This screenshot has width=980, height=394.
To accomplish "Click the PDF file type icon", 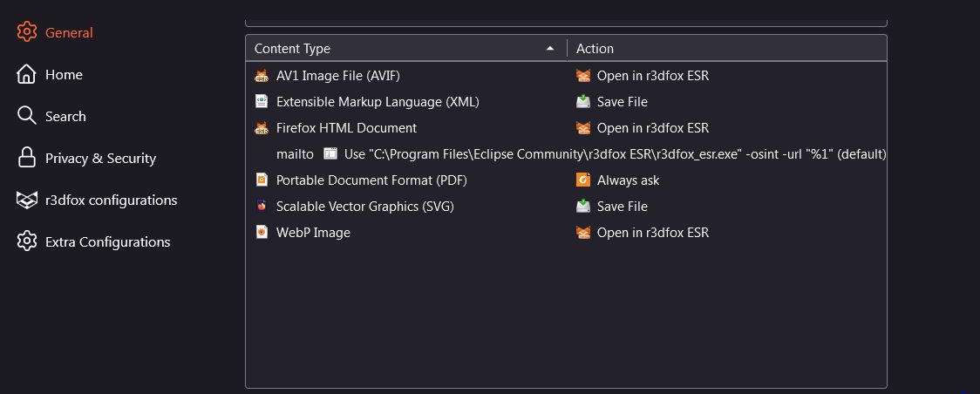I will [x=262, y=180].
